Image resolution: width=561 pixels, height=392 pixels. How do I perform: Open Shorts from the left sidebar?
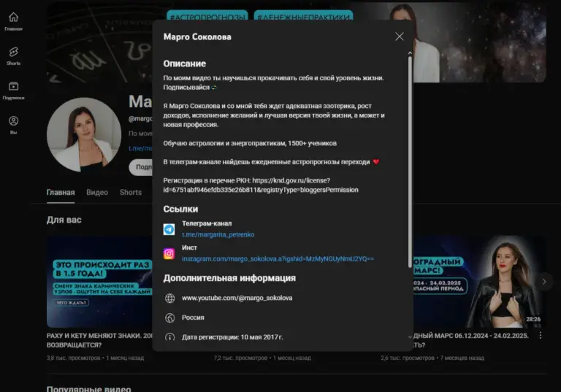click(x=13, y=56)
